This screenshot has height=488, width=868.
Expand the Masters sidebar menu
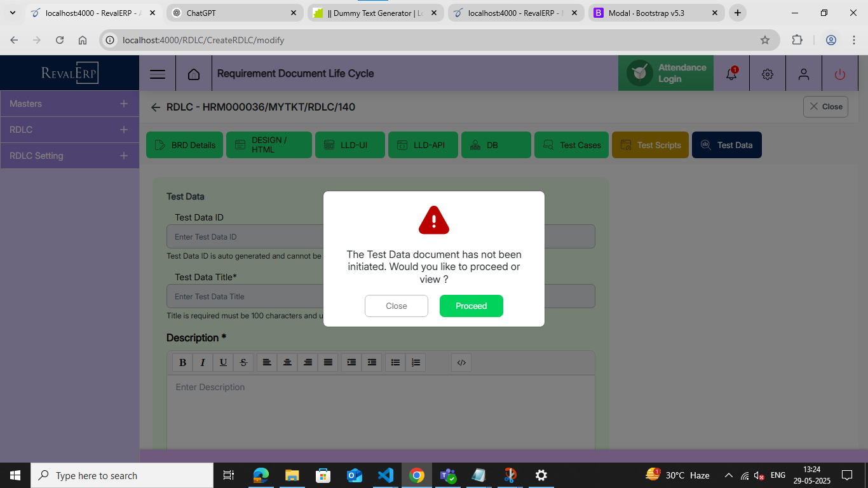pos(69,104)
